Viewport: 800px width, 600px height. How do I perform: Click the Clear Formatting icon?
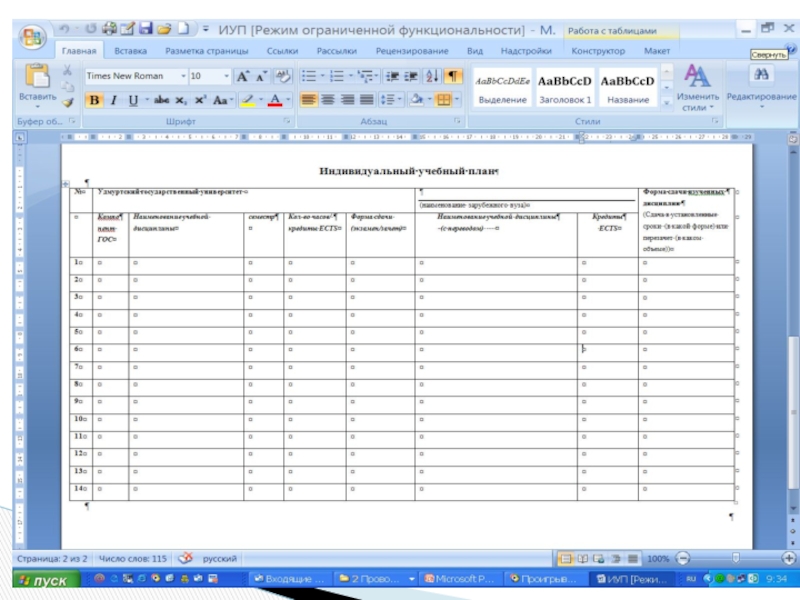click(x=283, y=76)
